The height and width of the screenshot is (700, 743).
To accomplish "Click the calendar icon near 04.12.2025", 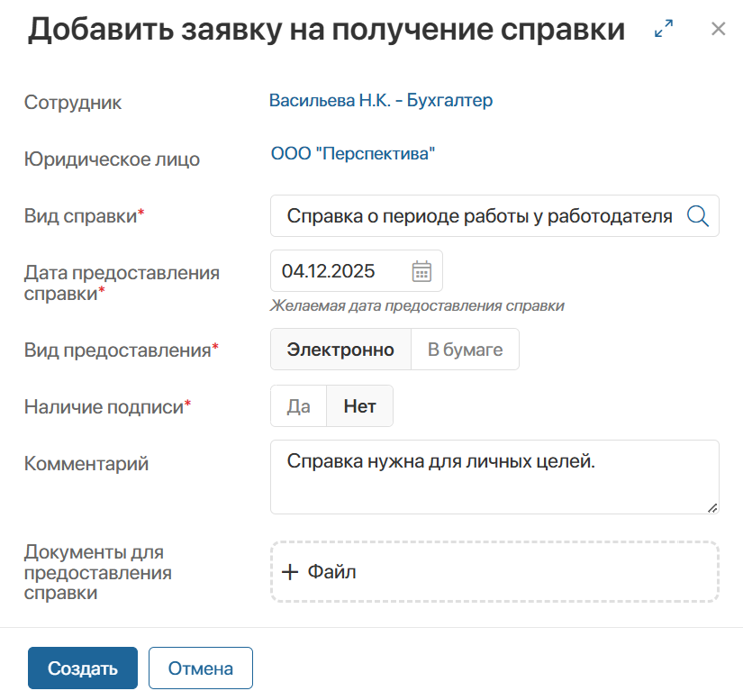I will pyautogui.click(x=423, y=269).
